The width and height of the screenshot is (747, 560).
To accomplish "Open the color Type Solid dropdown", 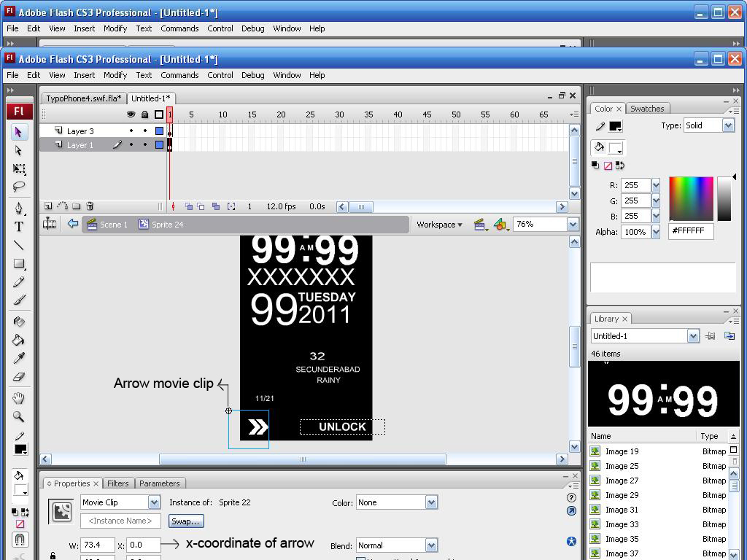I will tap(728, 125).
